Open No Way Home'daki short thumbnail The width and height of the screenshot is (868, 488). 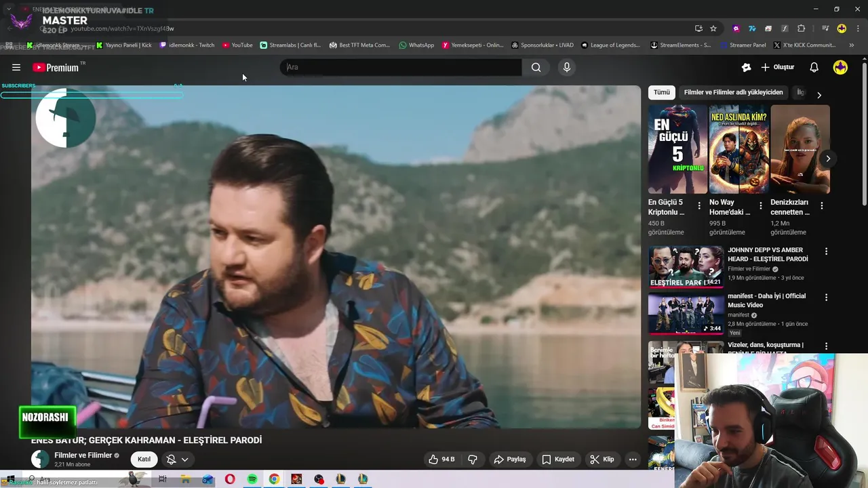pyautogui.click(x=738, y=149)
